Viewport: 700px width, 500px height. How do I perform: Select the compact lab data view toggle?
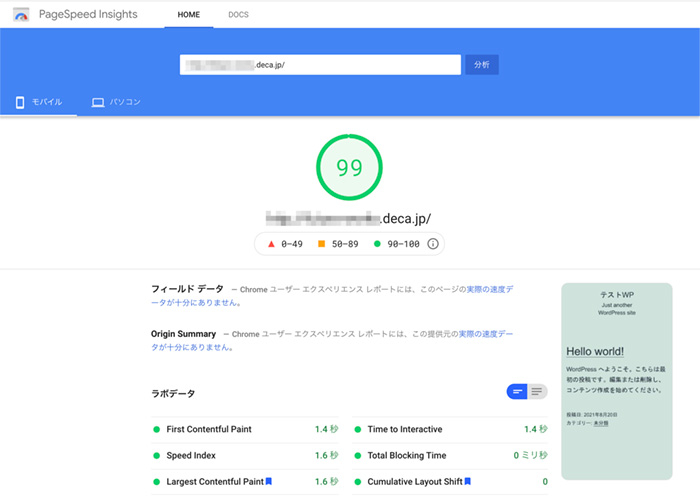(x=517, y=392)
